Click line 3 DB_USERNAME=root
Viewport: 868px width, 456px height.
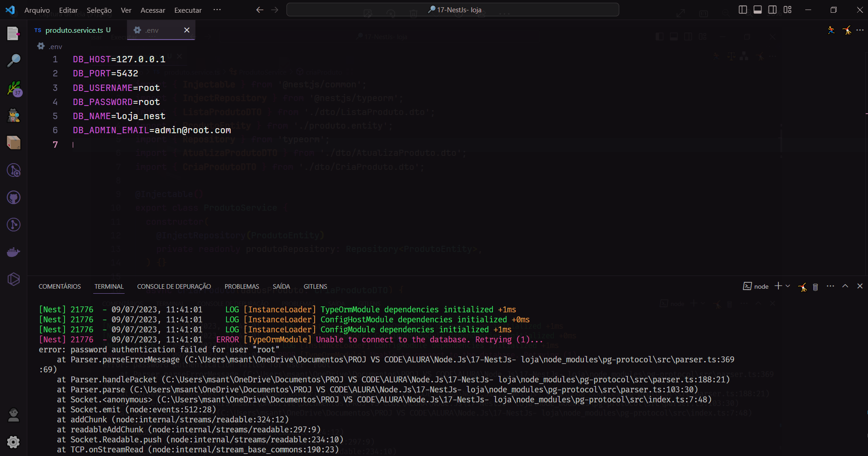[116, 88]
